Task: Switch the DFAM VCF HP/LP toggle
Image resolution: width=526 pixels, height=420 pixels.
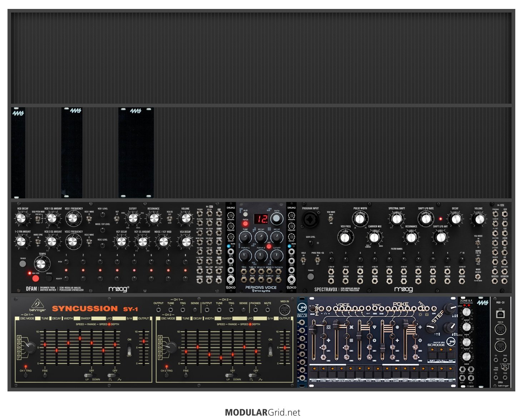Action: (117, 218)
